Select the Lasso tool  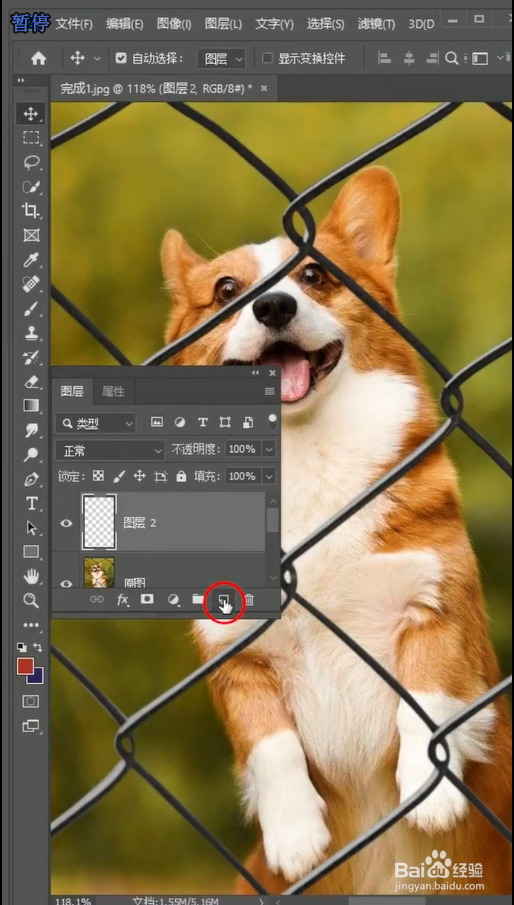[x=31, y=162]
